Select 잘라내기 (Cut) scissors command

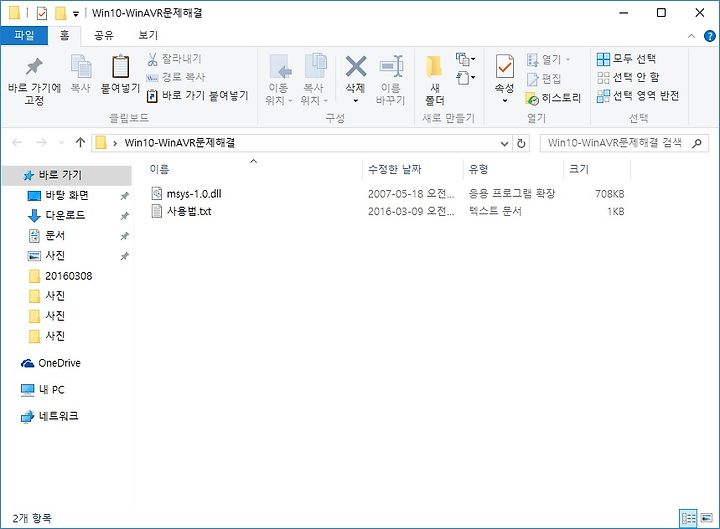click(x=175, y=59)
